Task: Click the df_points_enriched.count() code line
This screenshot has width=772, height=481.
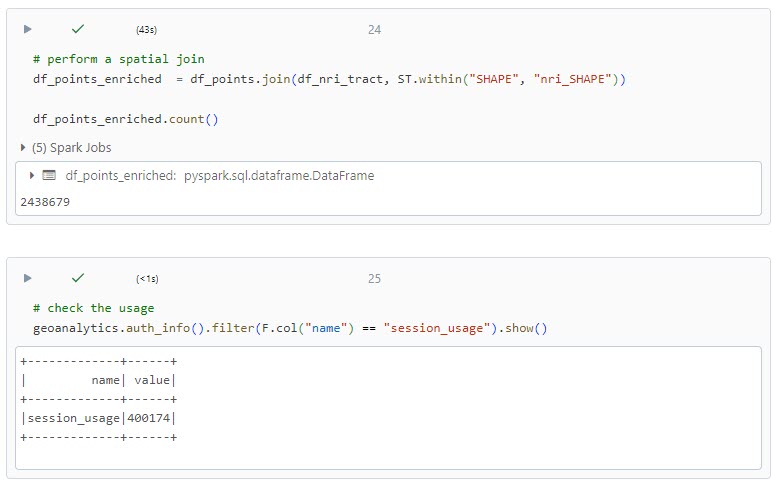Action: [125, 119]
